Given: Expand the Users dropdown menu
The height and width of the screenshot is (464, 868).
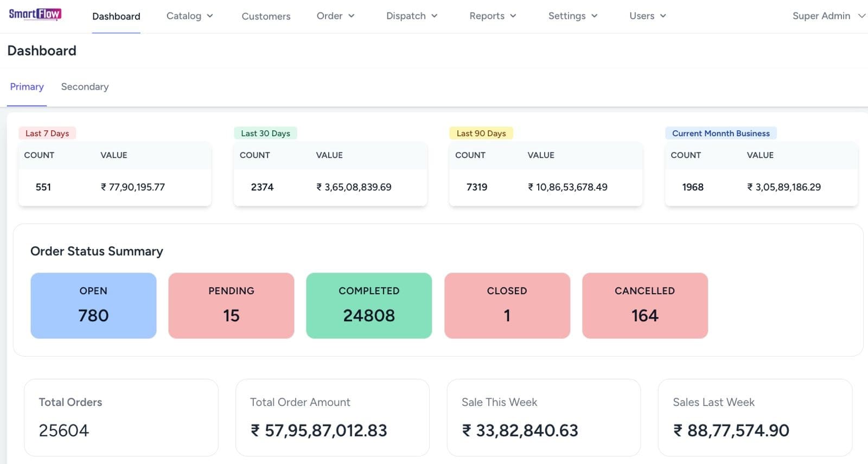Looking at the screenshot, I should (647, 16).
